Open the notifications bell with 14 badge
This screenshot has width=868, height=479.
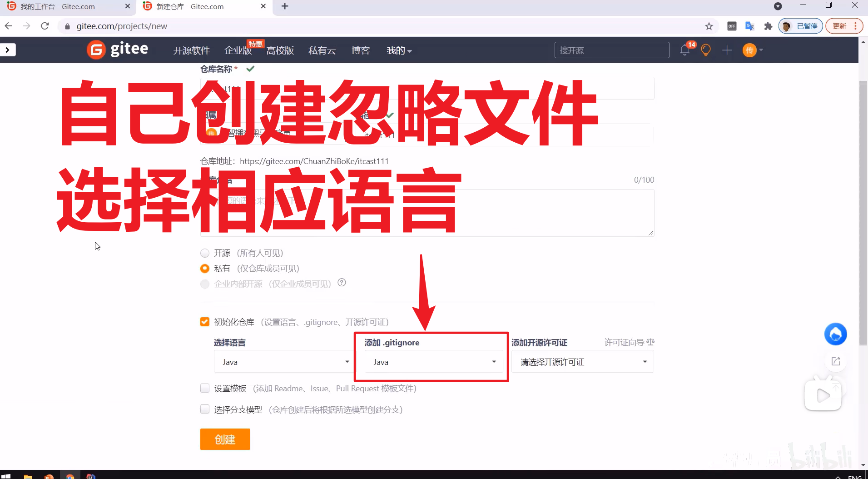685,50
